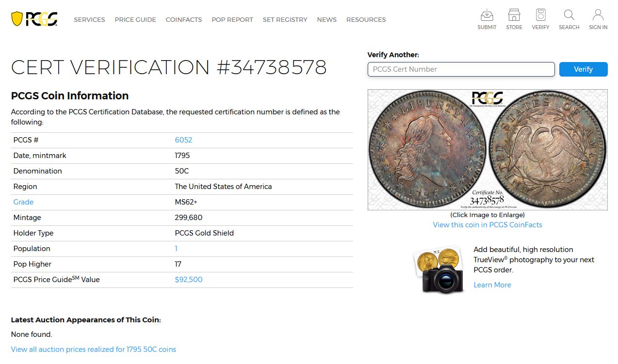Select the MS62+ grade value

coord(186,202)
